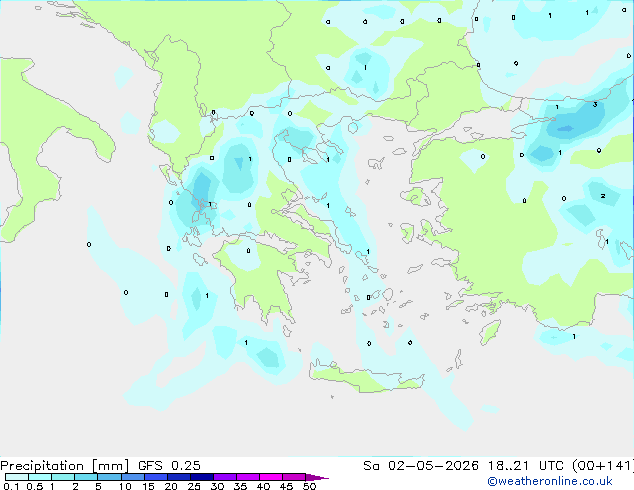Click the map value '3' over northern Turkey
This screenshot has width=634, height=490.
(595, 105)
